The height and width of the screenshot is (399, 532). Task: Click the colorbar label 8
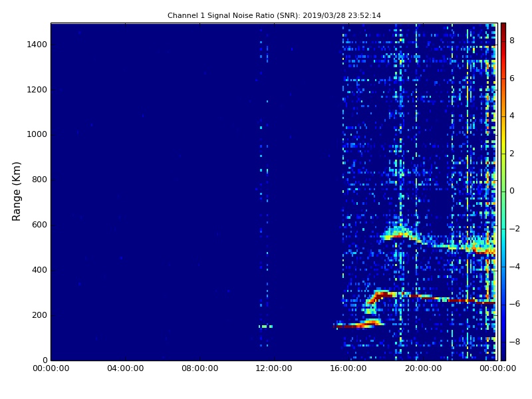click(512, 41)
